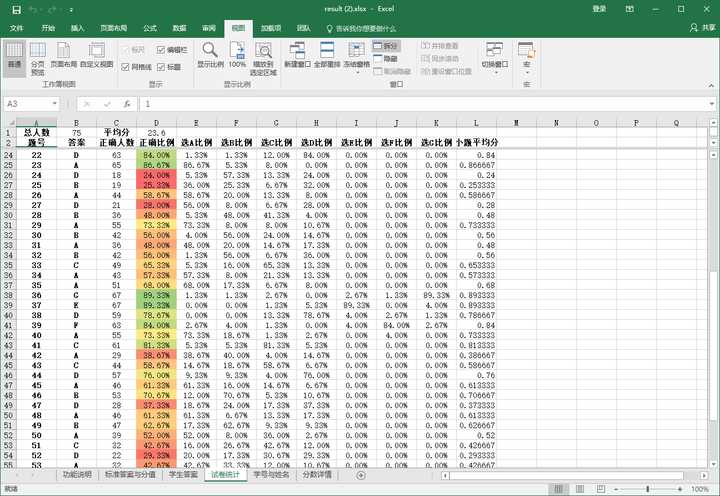The image size is (720, 496).
Task: Switch to the 功能说明 sheet tab
Action: [77, 474]
